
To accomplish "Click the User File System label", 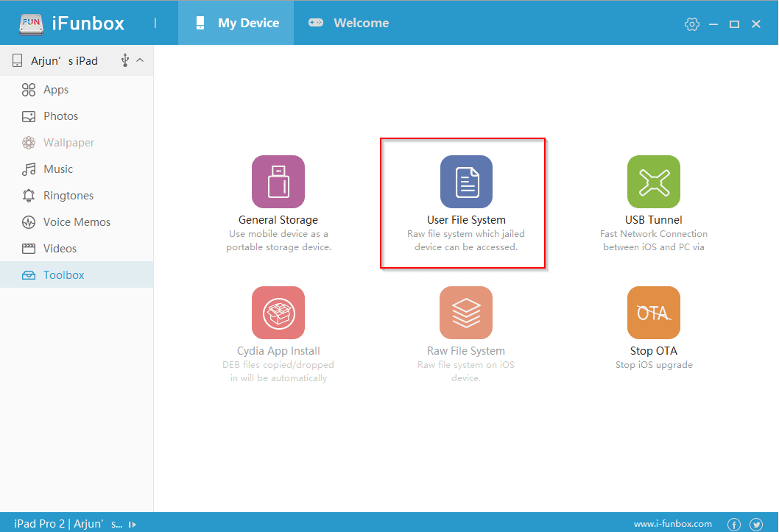I will (x=466, y=220).
